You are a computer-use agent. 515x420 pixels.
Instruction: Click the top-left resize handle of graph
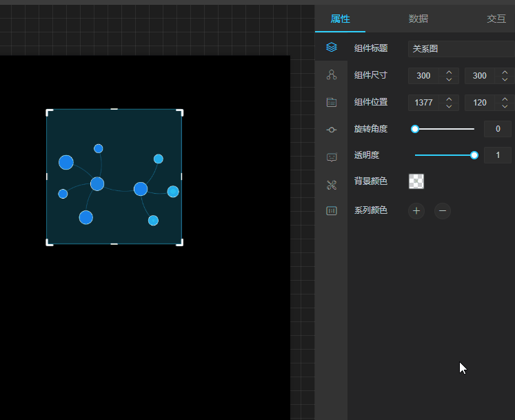[x=49, y=112]
